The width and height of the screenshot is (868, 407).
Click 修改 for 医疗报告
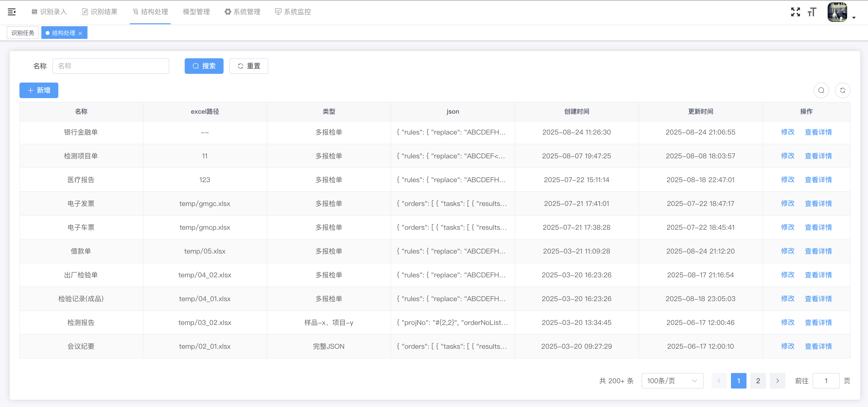(788, 180)
